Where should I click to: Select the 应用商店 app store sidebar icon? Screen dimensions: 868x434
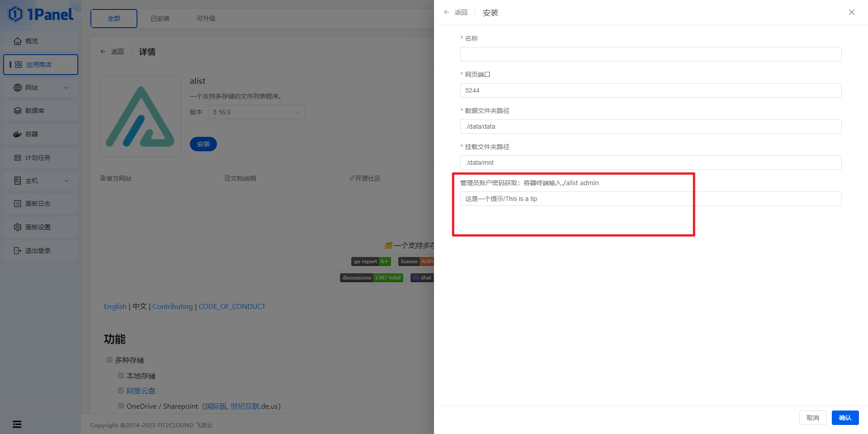point(41,65)
